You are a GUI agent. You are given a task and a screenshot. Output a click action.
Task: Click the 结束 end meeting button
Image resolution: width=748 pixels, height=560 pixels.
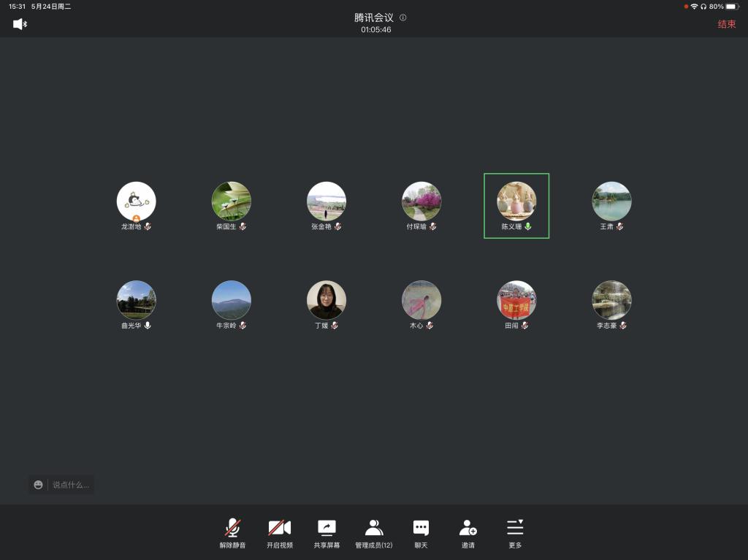726,24
